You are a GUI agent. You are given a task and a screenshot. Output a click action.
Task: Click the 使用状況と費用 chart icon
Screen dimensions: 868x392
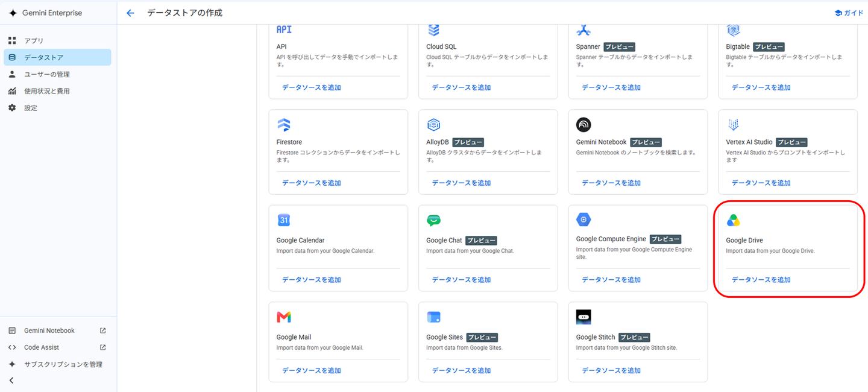click(x=12, y=91)
